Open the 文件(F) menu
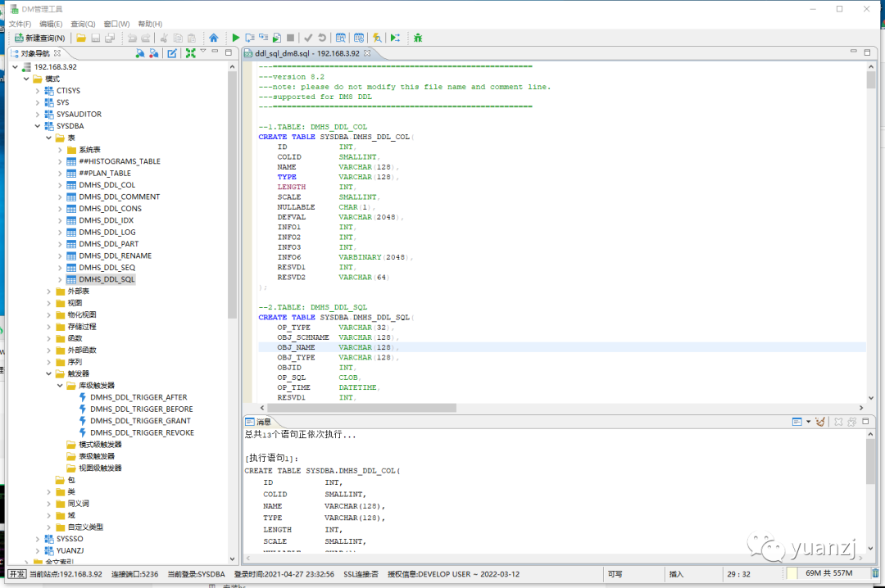 tap(20, 24)
